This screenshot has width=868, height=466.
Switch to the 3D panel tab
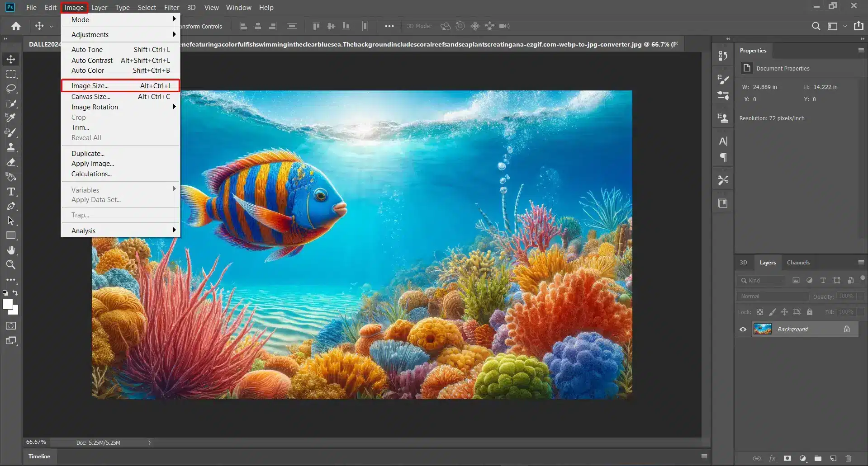point(744,263)
